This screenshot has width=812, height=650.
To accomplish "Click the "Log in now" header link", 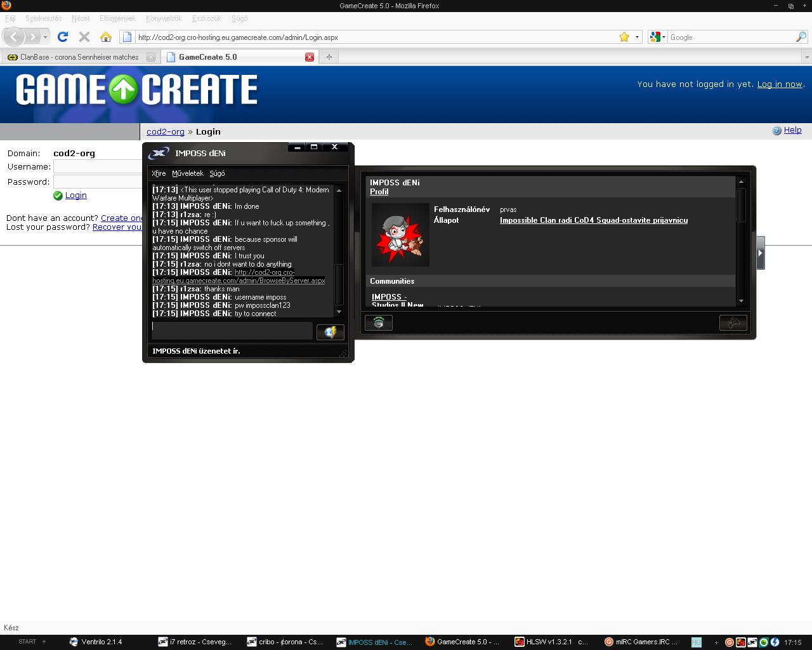I will click(780, 84).
